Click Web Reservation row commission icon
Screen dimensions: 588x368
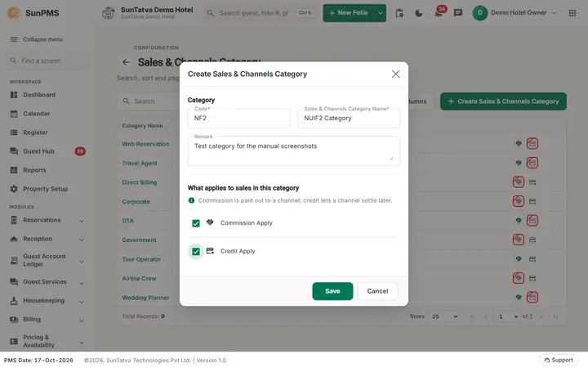(x=519, y=143)
